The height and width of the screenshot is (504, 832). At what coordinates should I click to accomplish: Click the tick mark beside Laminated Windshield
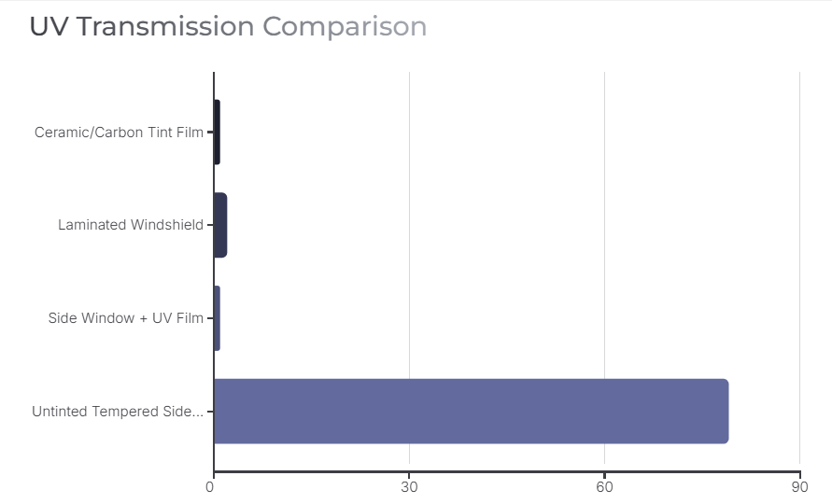pos(209,225)
